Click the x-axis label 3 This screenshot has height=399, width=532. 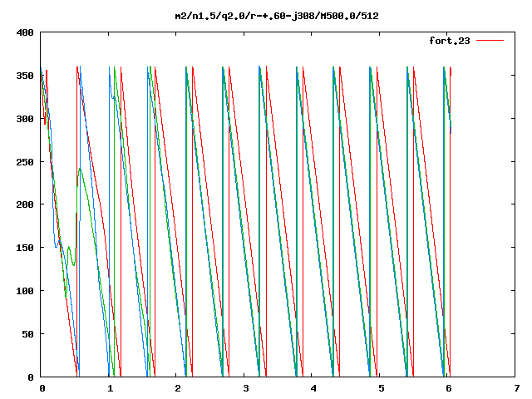tap(246, 388)
